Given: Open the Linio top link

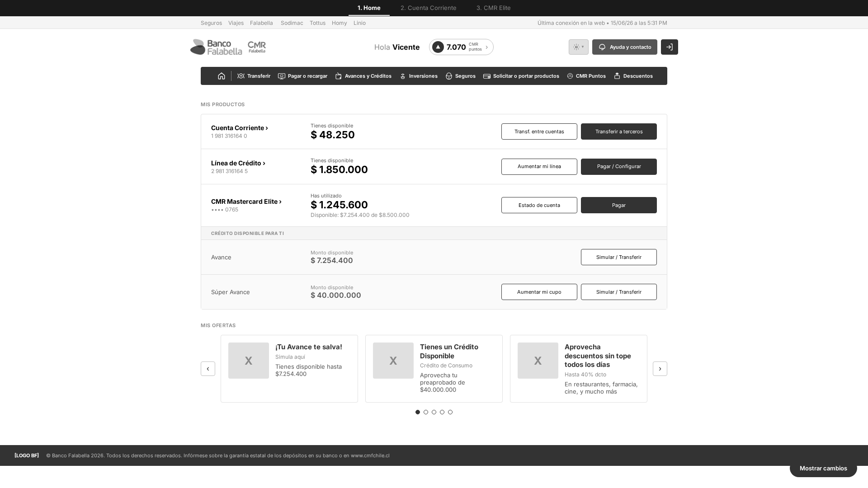Looking at the screenshot, I should (359, 23).
